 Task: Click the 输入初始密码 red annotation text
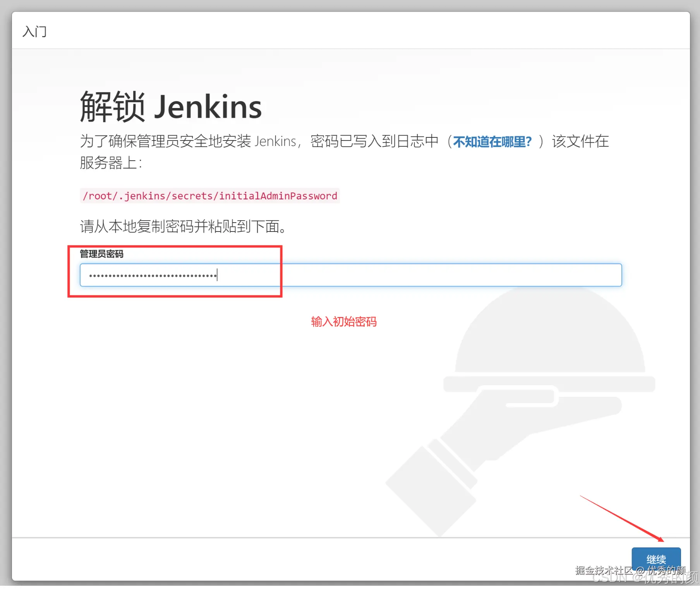point(344,322)
